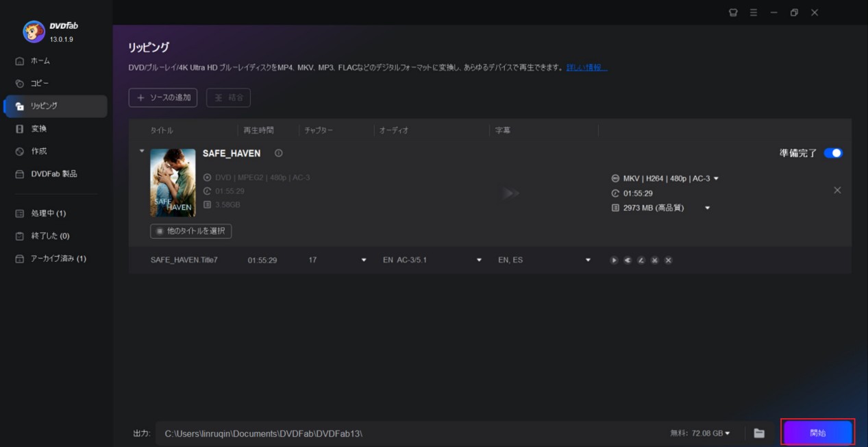Click the 開始 start button
Image resolution: width=868 pixels, height=447 pixels.
click(x=818, y=433)
